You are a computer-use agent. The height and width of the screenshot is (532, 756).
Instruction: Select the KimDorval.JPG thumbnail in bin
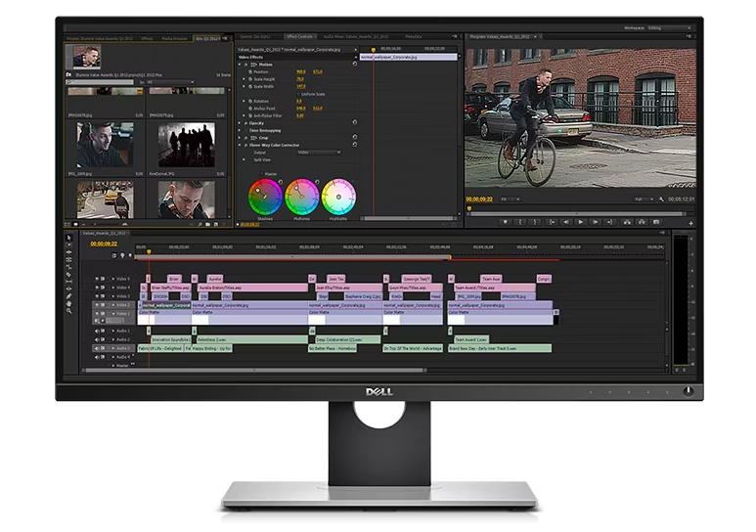coord(186,146)
